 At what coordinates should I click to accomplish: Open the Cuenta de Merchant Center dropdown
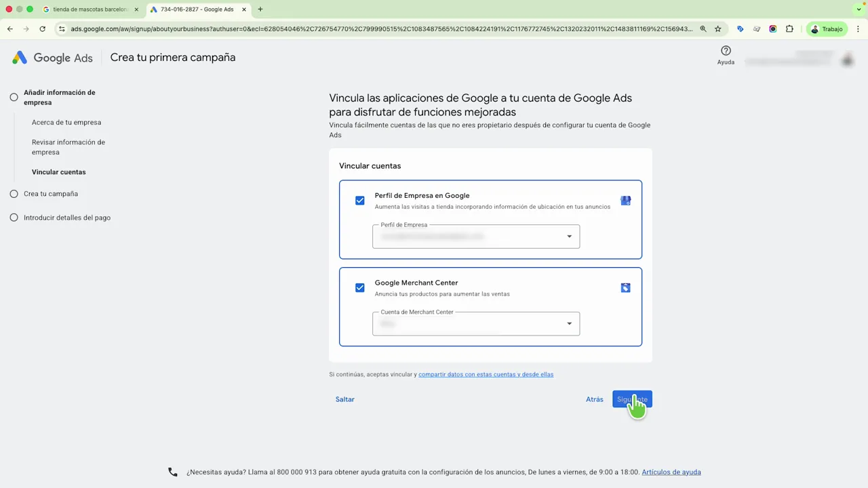[x=476, y=324]
